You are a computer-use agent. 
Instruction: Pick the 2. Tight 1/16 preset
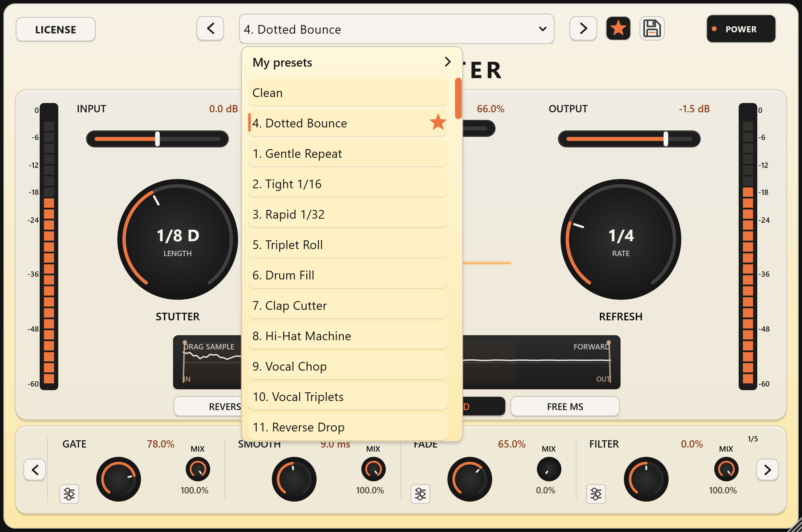tap(348, 184)
